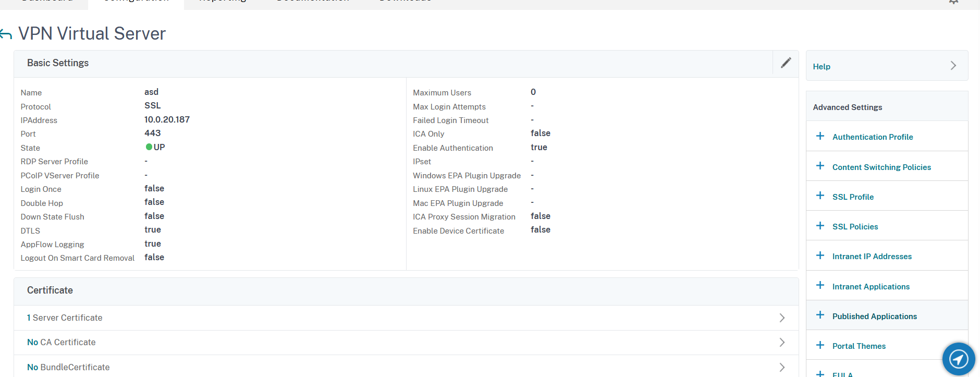Click the plus icon beside Content Switching Policies

tap(820, 166)
